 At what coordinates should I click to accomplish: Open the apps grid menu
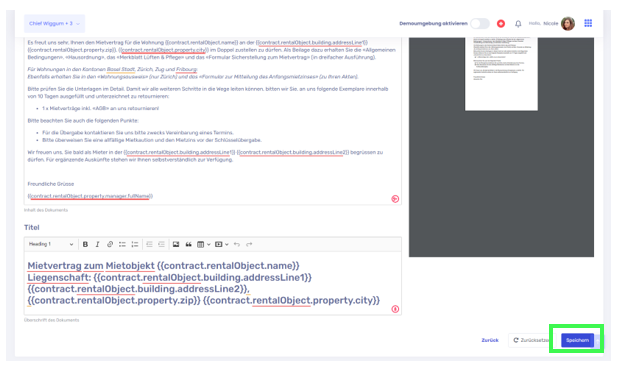(x=588, y=23)
